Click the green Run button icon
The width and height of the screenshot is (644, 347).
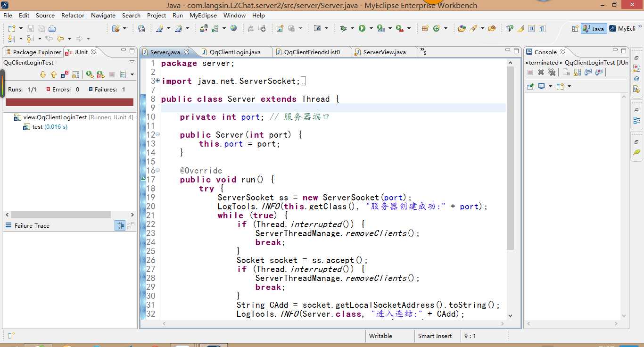point(362,29)
